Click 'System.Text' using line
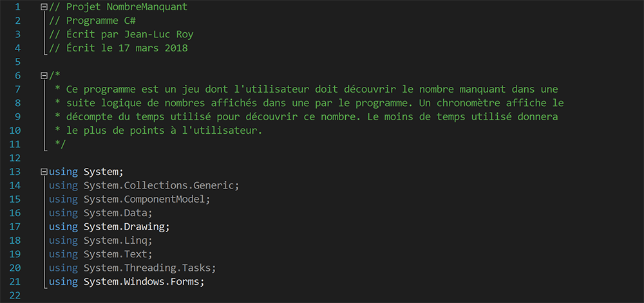 [100, 255]
